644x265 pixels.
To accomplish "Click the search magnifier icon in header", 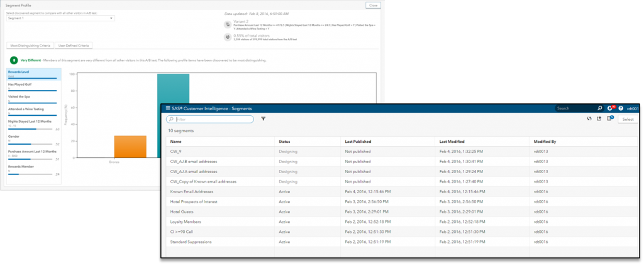I will tap(599, 108).
